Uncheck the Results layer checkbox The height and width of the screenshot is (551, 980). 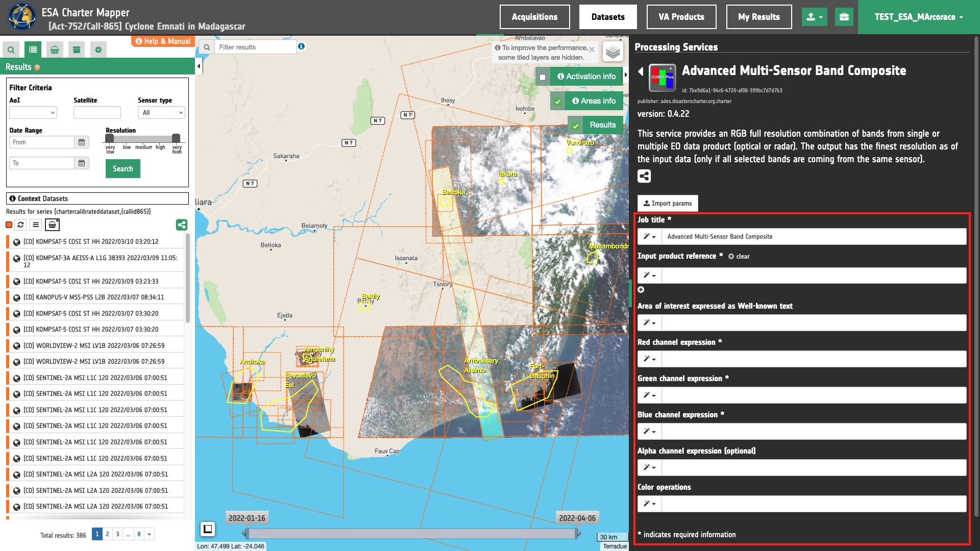(576, 126)
